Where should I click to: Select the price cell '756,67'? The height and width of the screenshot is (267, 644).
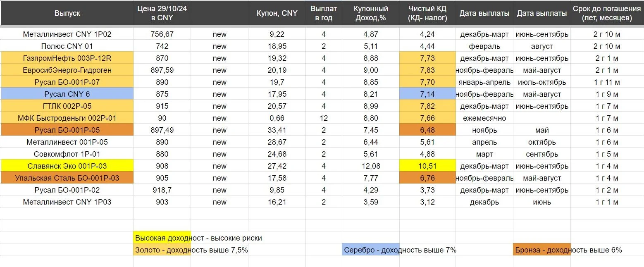[162, 34]
